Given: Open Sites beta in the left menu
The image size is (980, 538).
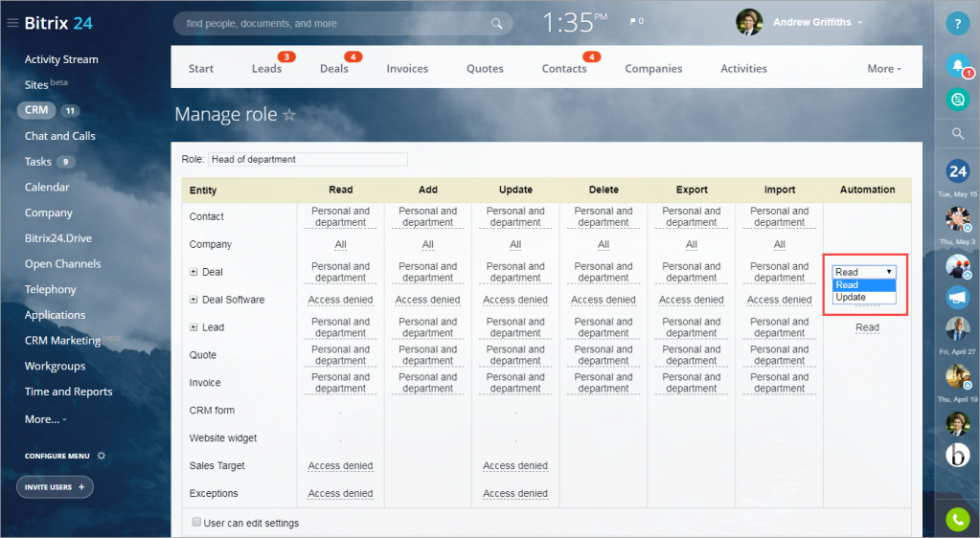Looking at the screenshot, I should tap(46, 84).
